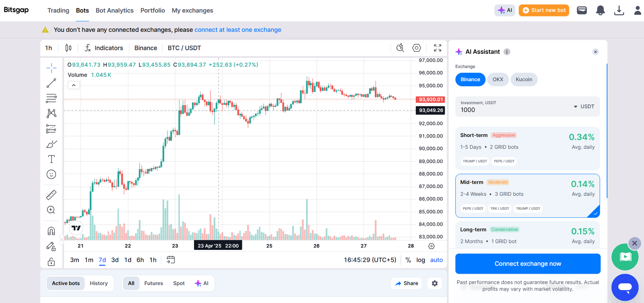This screenshot has height=303, width=644.
Task: Switch to the Bot Analytics menu
Action: [115, 10]
